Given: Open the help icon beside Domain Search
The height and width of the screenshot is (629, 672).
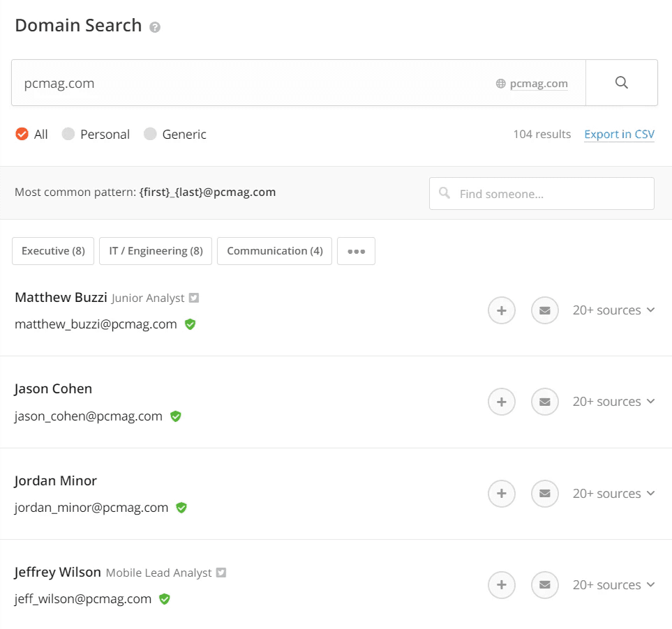Looking at the screenshot, I should point(155,27).
